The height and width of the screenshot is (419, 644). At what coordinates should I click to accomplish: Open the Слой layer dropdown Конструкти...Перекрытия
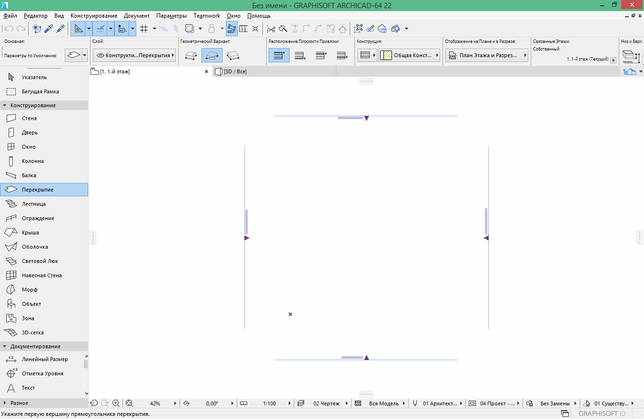(135, 55)
